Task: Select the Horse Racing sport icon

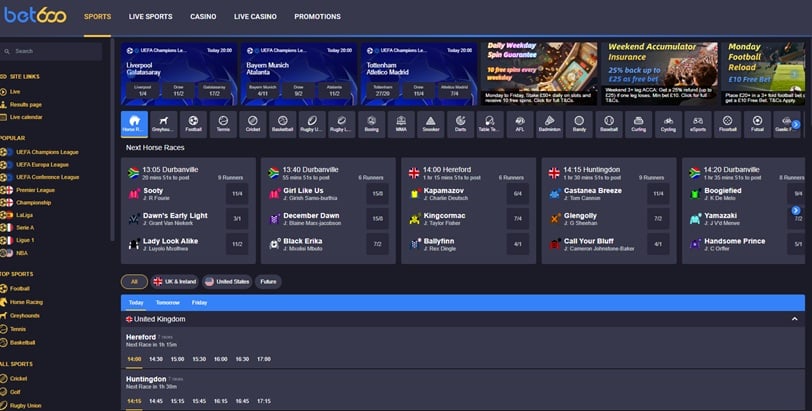Action: pos(134,124)
